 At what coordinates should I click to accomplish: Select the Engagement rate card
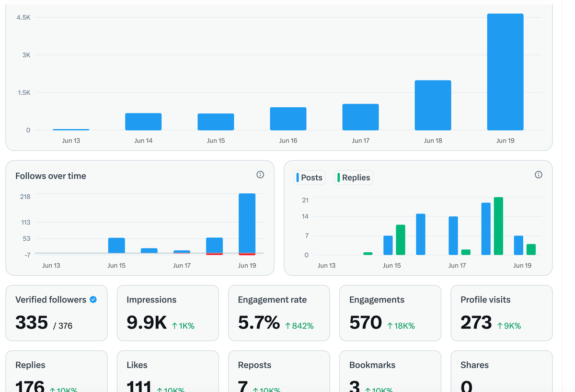coord(279,313)
